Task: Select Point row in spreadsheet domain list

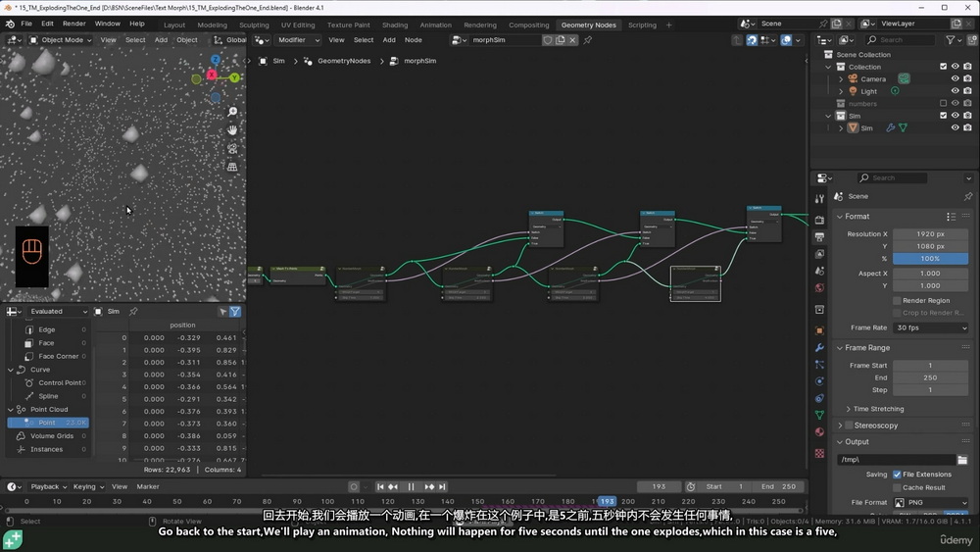Action: [48, 423]
